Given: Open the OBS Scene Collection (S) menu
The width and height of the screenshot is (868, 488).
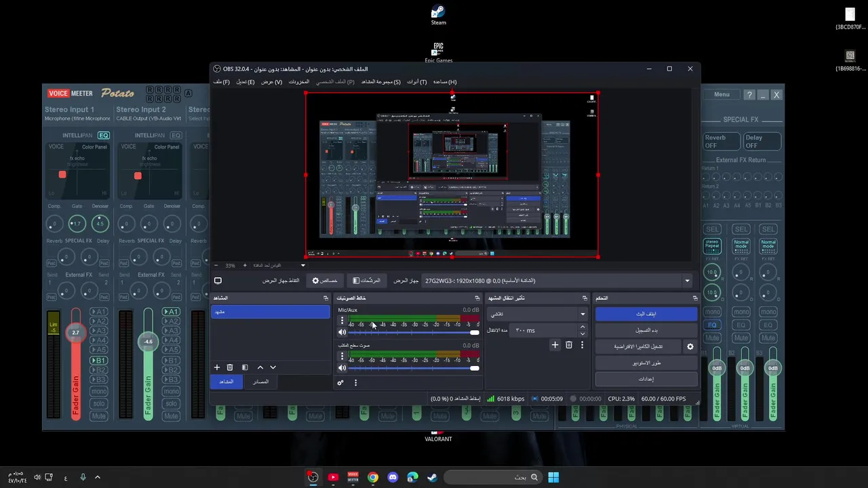Looking at the screenshot, I should click(380, 82).
